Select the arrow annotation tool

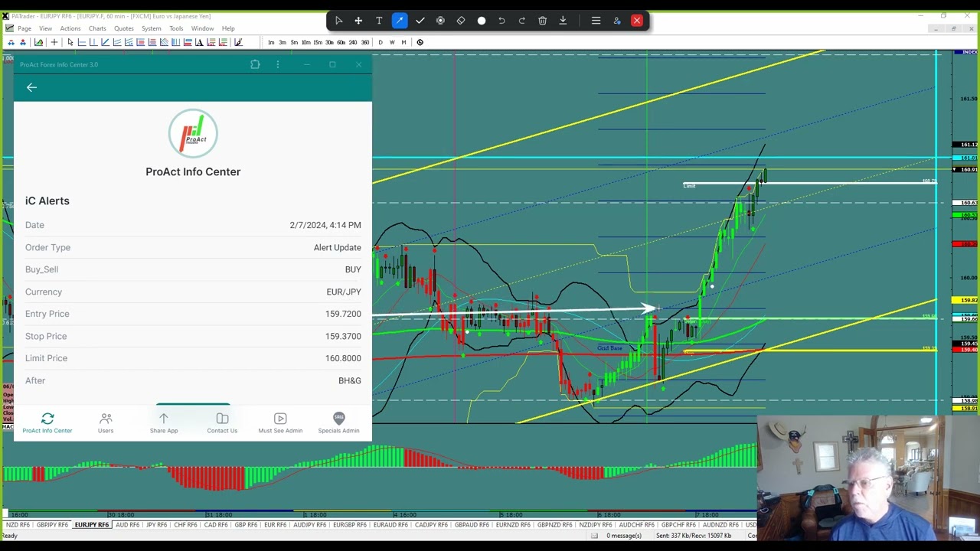[x=400, y=21]
